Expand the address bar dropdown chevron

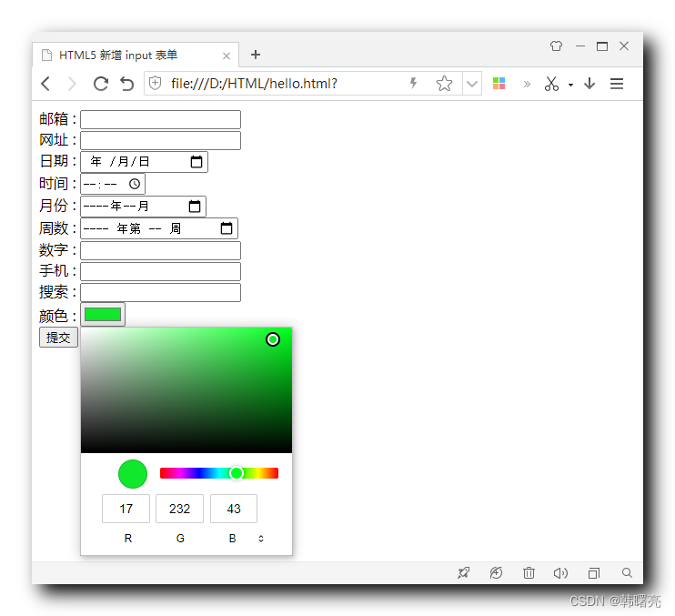(472, 84)
